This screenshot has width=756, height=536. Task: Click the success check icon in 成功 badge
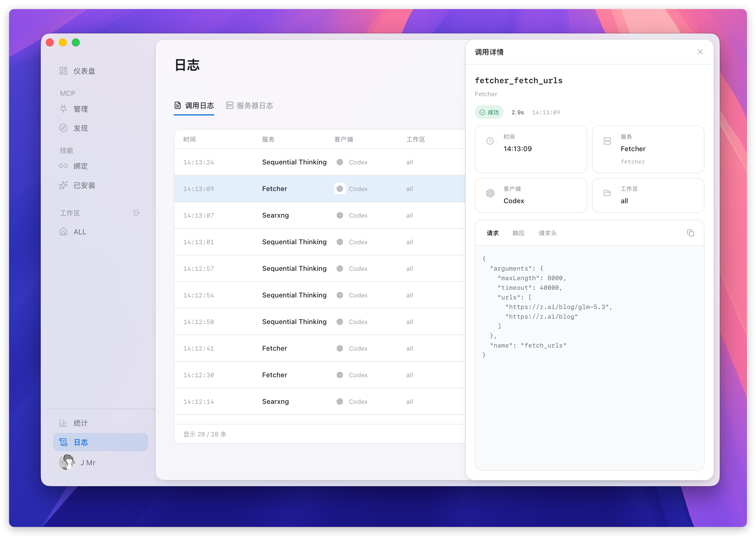pos(482,113)
